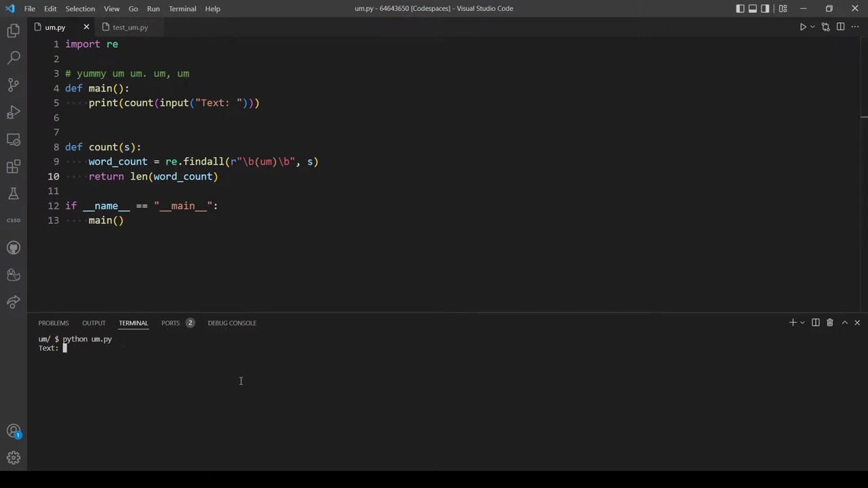Click the '# yummy um um. um, um' comment
The height and width of the screenshot is (488, 868).
pos(127,73)
